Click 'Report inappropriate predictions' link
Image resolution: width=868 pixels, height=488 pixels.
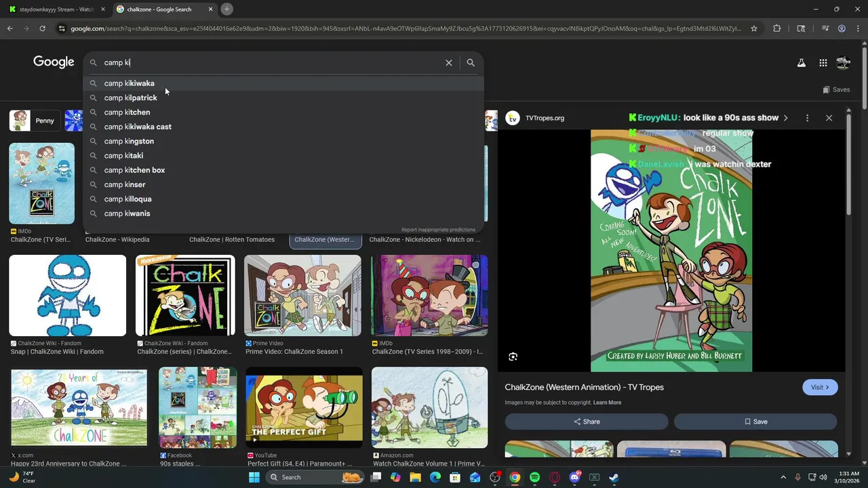pyautogui.click(x=438, y=230)
